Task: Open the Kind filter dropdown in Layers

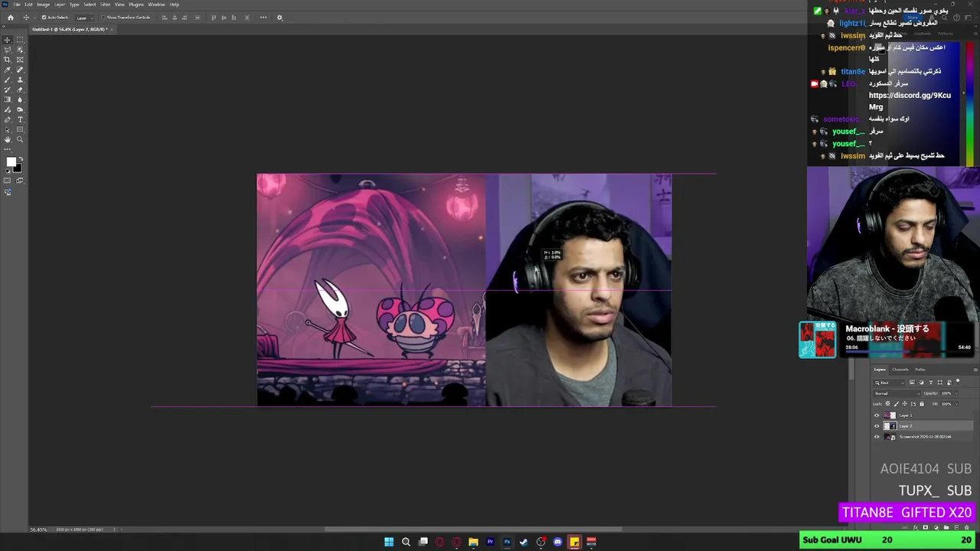Action: tap(890, 383)
